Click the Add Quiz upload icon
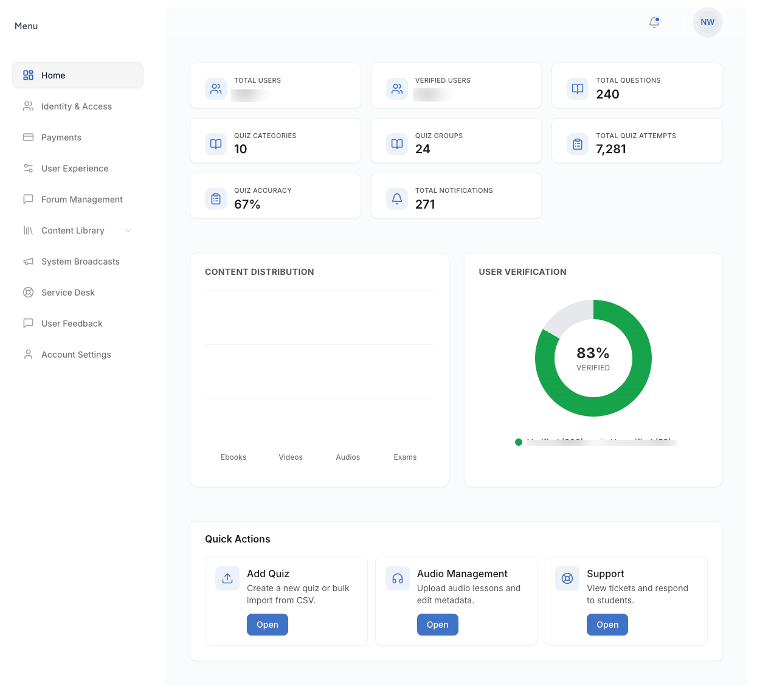 click(x=227, y=578)
